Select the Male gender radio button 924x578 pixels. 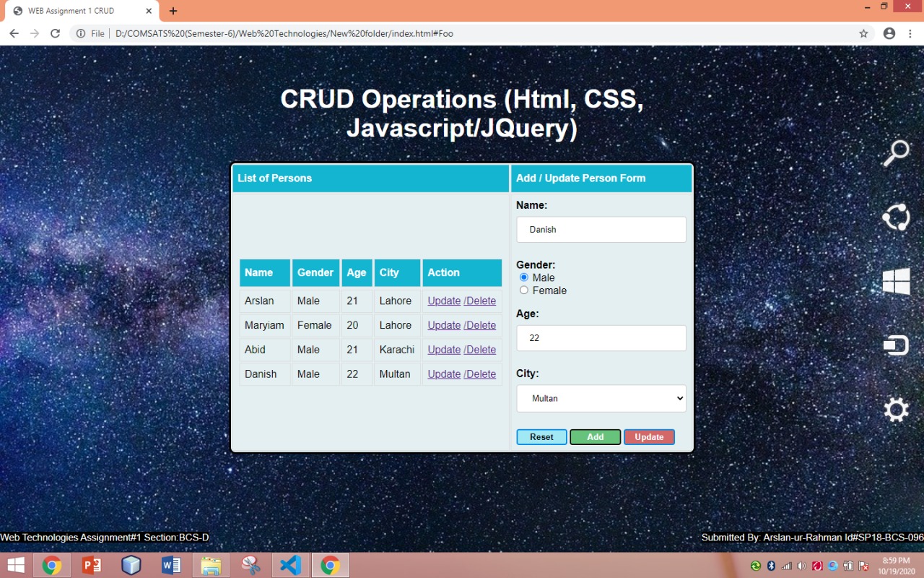(x=524, y=277)
